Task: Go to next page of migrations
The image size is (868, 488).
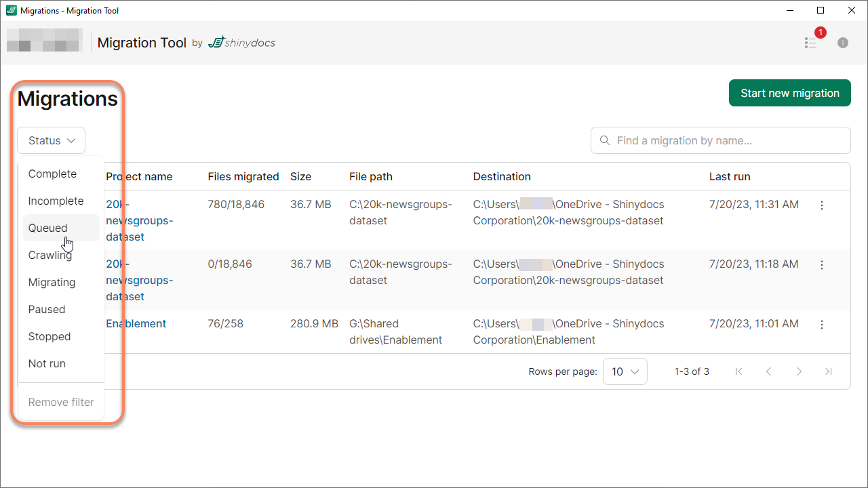Action: pyautogui.click(x=799, y=371)
